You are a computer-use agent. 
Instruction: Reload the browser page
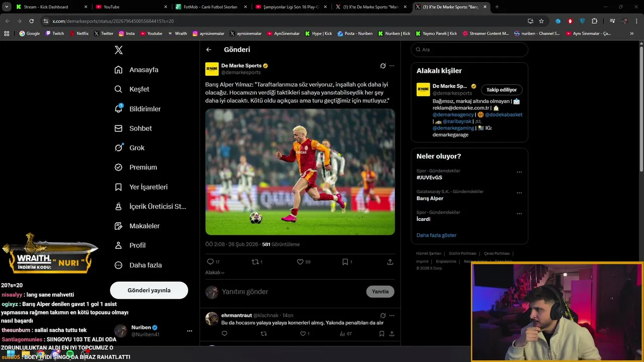(x=31, y=21)
